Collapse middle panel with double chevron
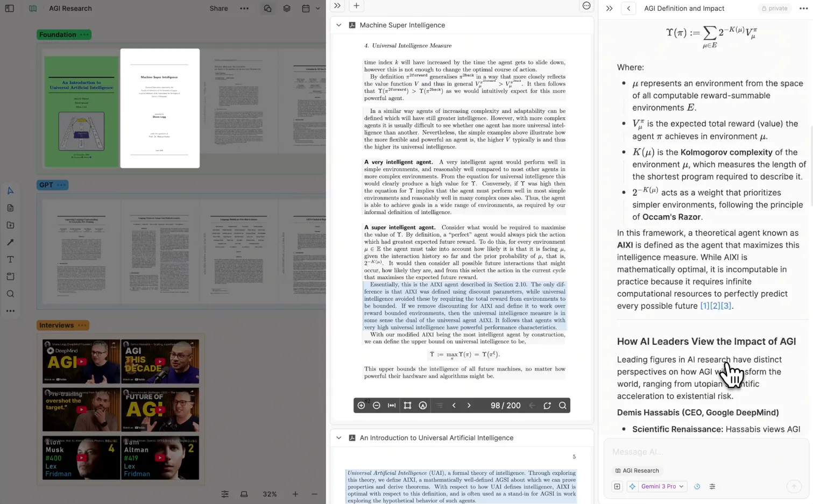The width and height of the screenshot is (813, 504). [x=337, y=6]
